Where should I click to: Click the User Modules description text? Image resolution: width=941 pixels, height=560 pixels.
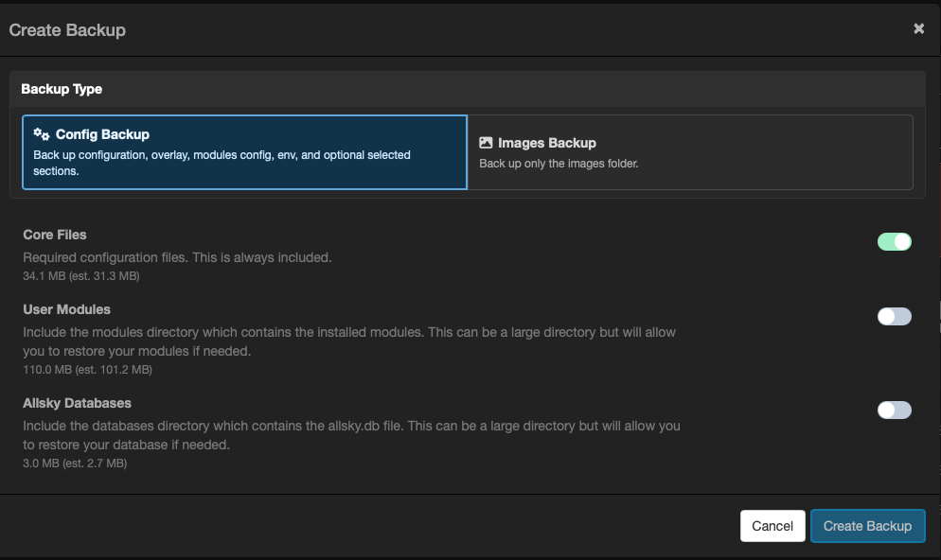tap(349, 341)
